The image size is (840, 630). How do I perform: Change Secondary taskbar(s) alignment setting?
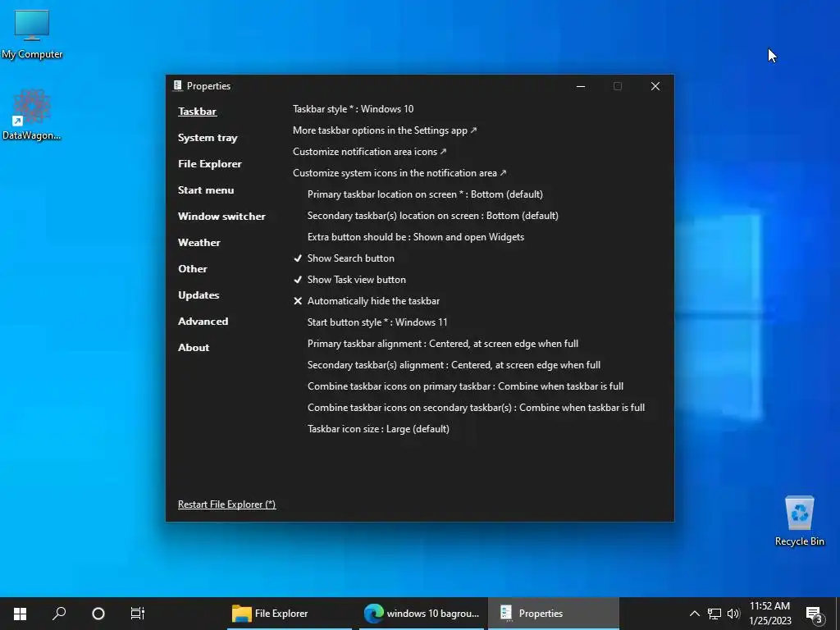(x=454, y=365)
